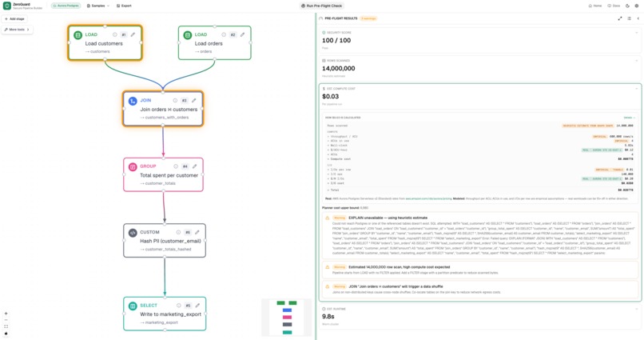
Task: Click the 14,000,000 row scan warning
Action: pos(480,270)
